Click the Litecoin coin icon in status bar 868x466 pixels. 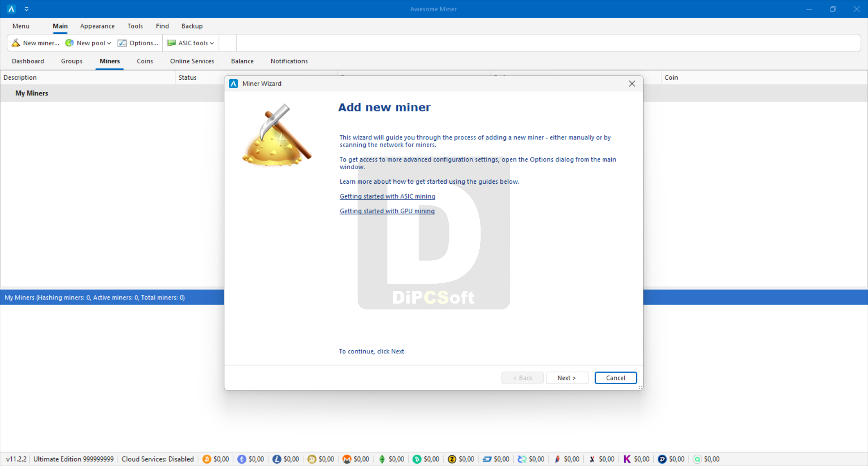(277, 459)
